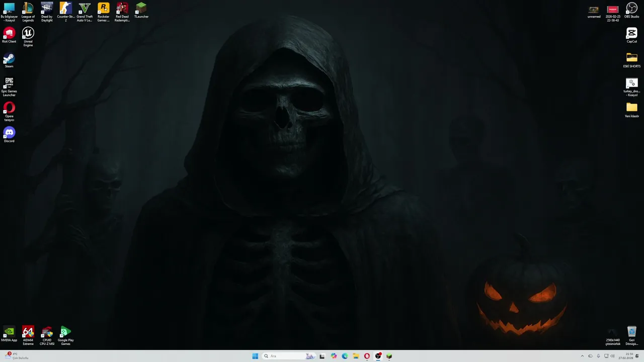The height and width of the screenshot is (362, 644).
Task: Select the unnamed image file on desktop
Action: [x=594, y=11]
